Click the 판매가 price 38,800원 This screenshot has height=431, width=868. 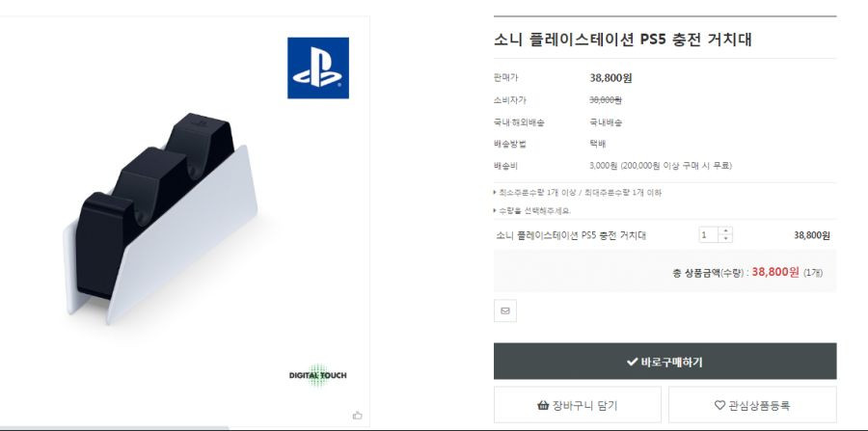(610, 78)
